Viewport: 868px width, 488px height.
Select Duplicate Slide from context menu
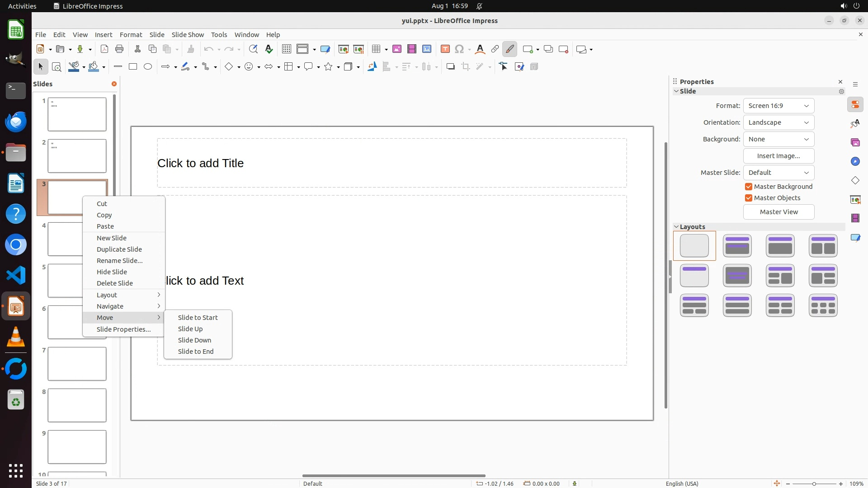pos(119,249)
